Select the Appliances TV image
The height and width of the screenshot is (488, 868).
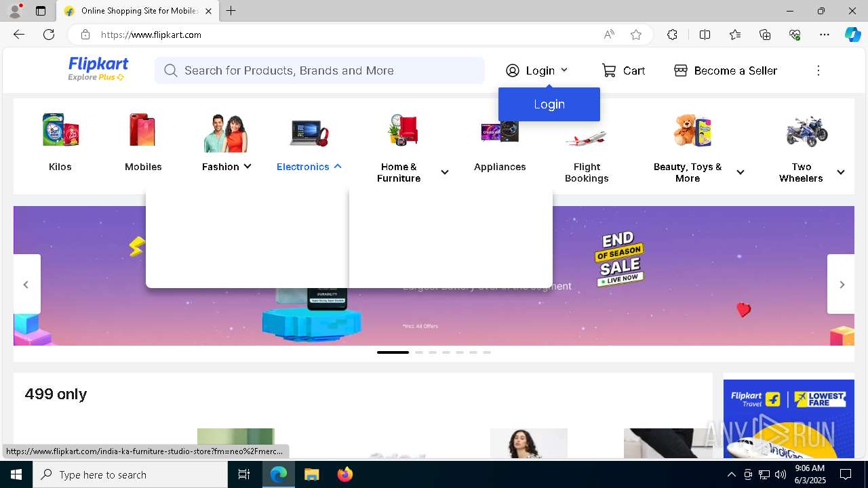[500, 131]
